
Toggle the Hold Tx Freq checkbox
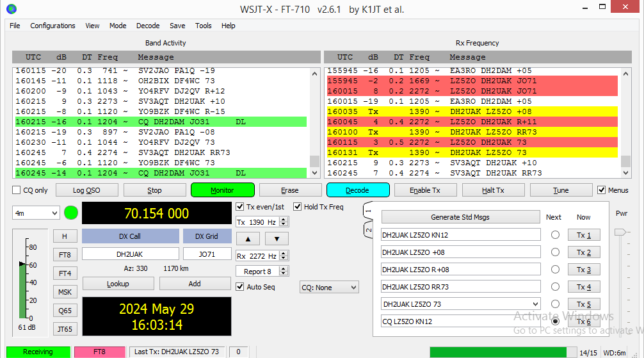[x=298, y=207]
